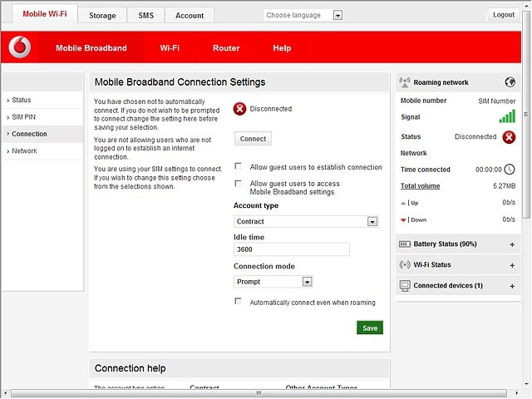
Task: Open the Wi-Fi menu in red bar
Action: click(170, 48)
